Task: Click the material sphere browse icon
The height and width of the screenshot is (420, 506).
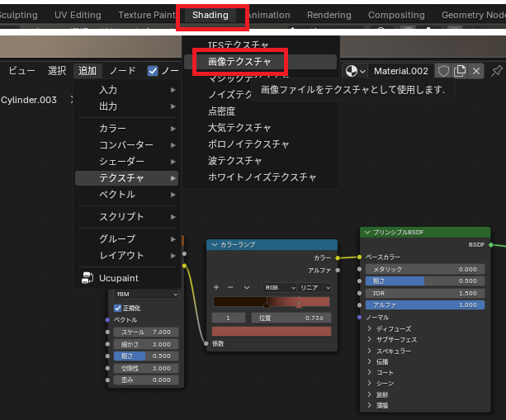Action: click(x=355, y=71)
